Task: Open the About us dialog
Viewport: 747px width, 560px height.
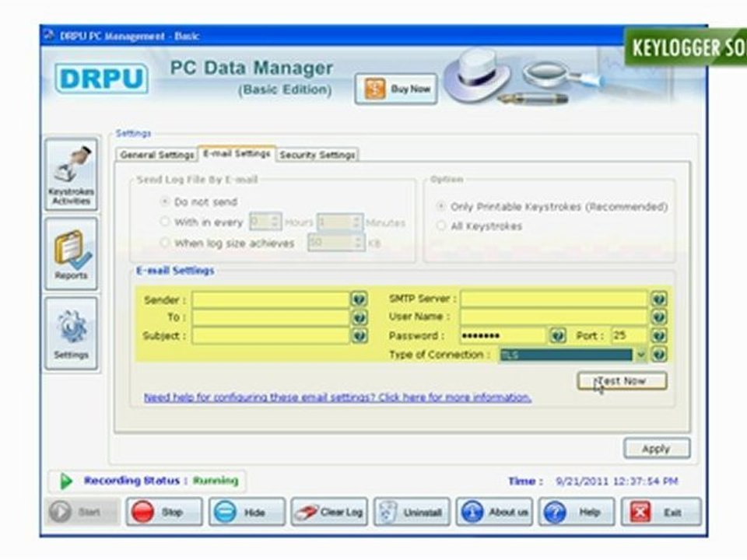Action: click(x=494, y=513)
